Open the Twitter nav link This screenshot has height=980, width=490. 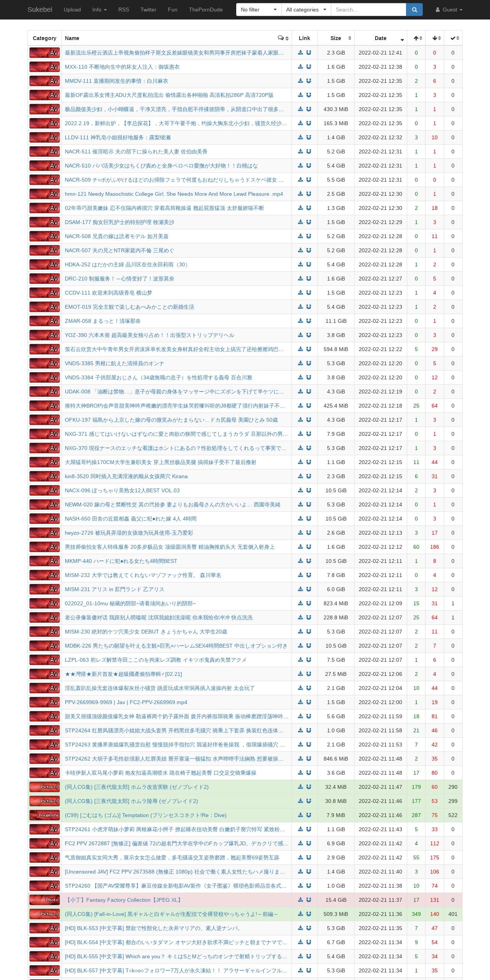click(x=148, y=10)
